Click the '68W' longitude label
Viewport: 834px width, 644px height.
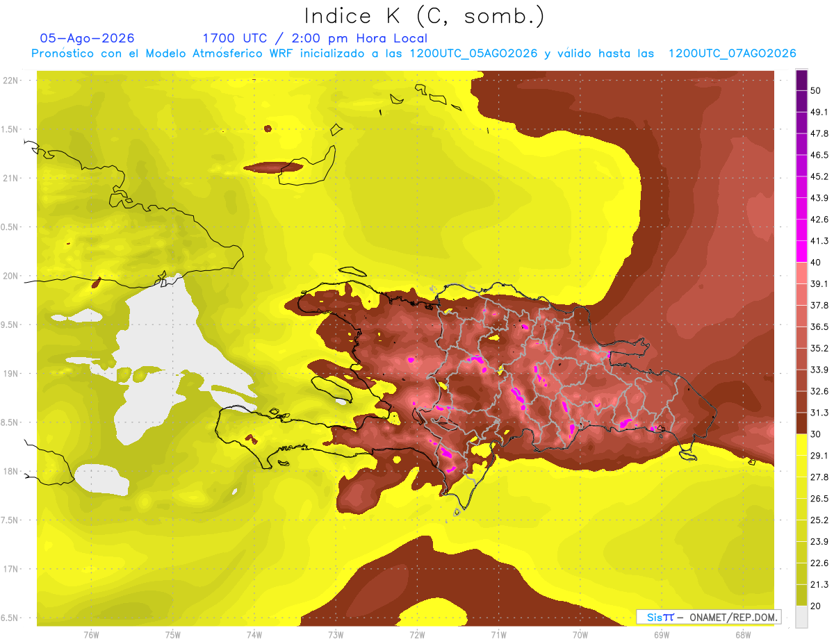tap(743, 634)
